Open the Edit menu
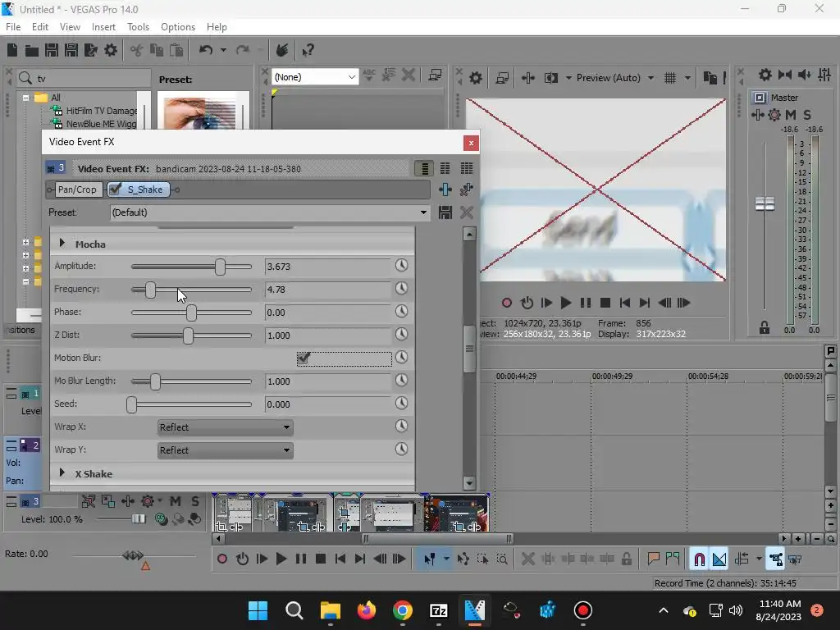The height and width of the screenshot is (630, 840). tap(40, 27)
